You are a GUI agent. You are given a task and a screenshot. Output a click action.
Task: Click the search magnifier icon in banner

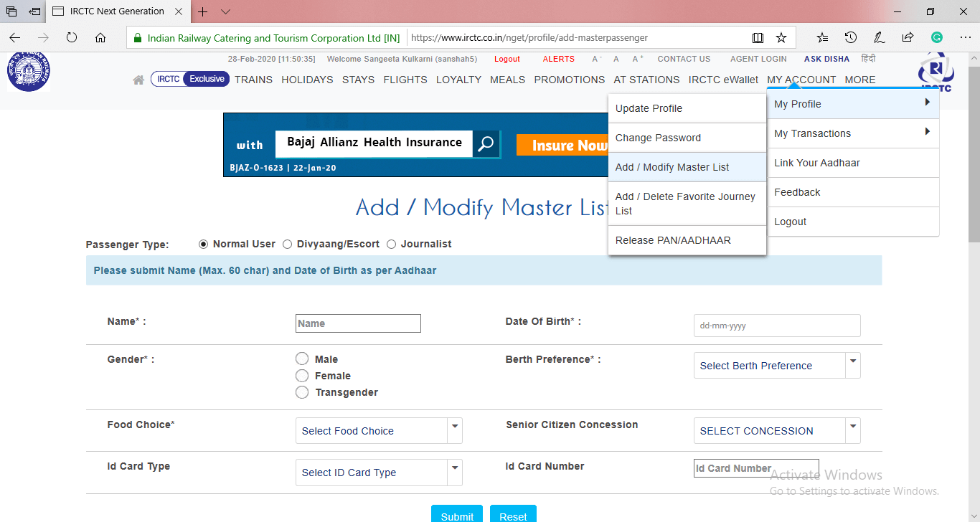click(x=486, y=144)
